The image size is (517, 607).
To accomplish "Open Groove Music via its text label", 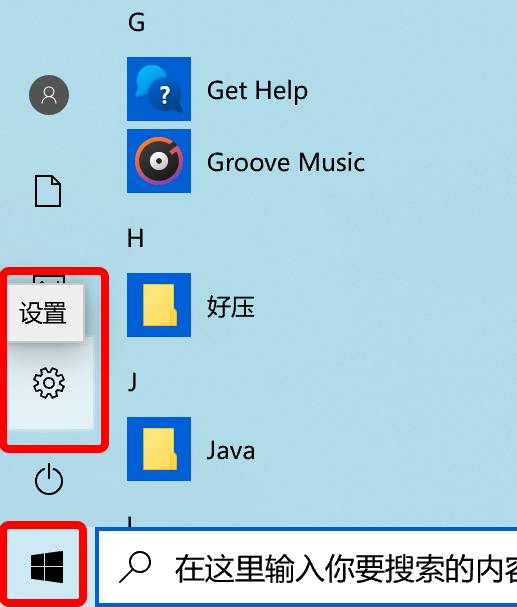I will (286, 162).
